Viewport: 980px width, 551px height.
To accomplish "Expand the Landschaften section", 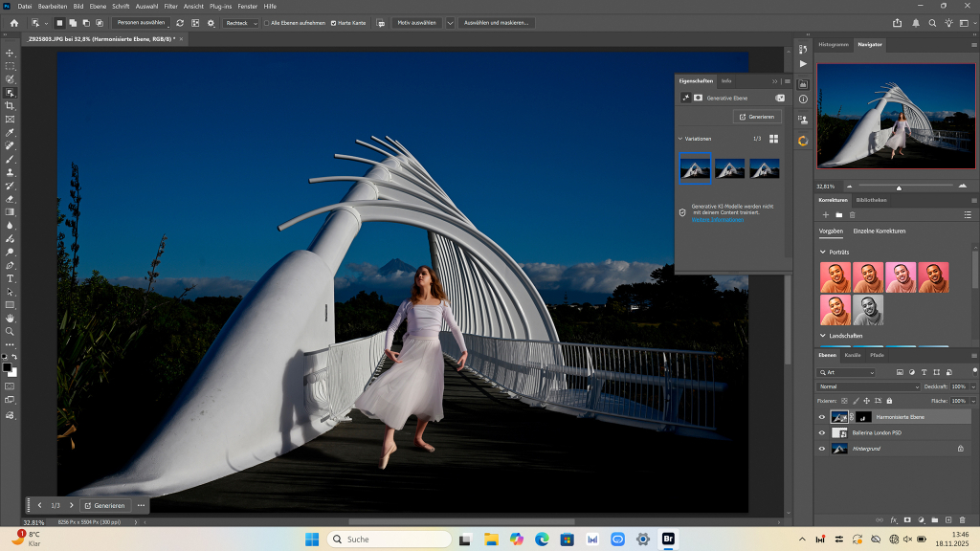I will 822,335.
